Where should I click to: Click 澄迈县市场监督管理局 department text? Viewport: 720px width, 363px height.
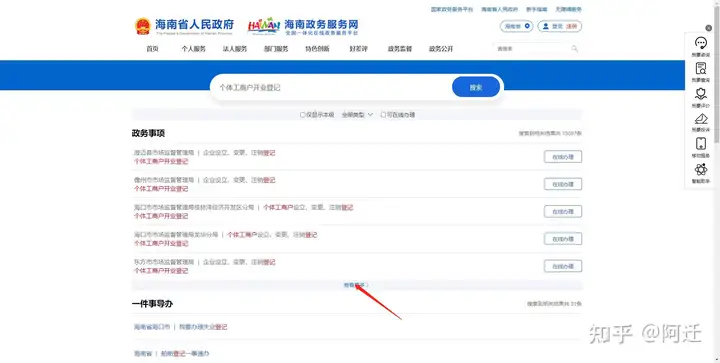pyautogui.click(x=164, y=153)
